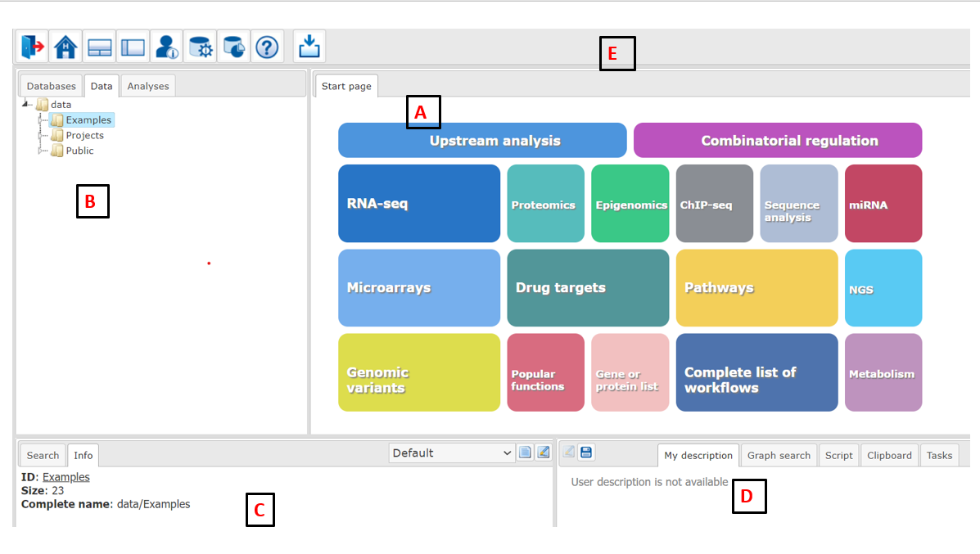The height and width of the screenshot is (554, 980).
Task: Follow the Examples ID link
Action: click(66, 477)
